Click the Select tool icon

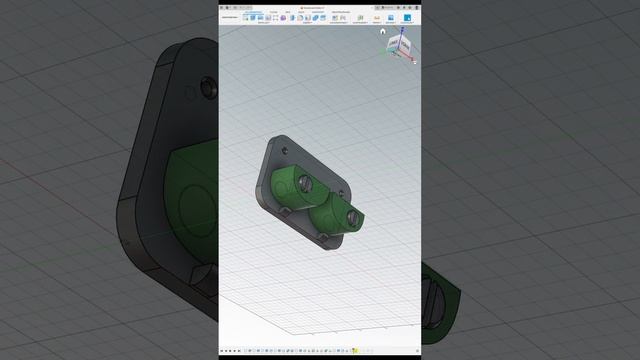point(407,18)
